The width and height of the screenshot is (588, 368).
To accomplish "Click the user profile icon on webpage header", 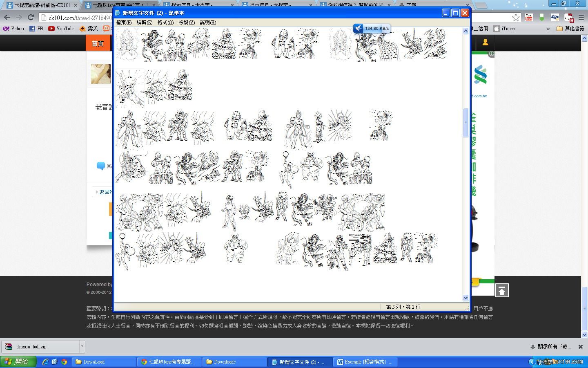I will tap(485, 42).
